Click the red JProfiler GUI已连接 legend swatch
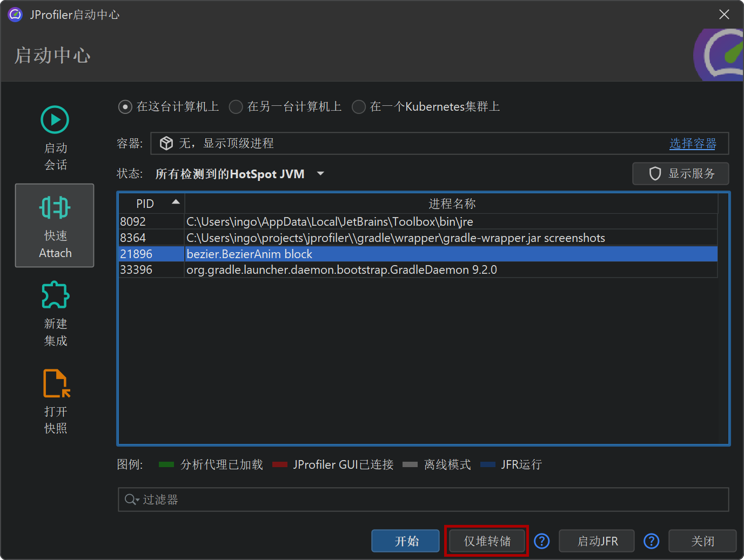Image resolution: width=744 pixels, height=560 pixels. pos(280,464)
